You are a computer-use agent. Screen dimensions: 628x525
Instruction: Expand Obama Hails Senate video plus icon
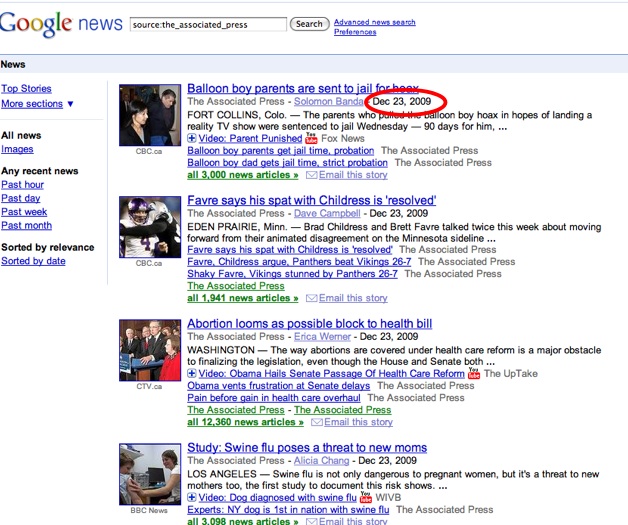pos(192,374)
